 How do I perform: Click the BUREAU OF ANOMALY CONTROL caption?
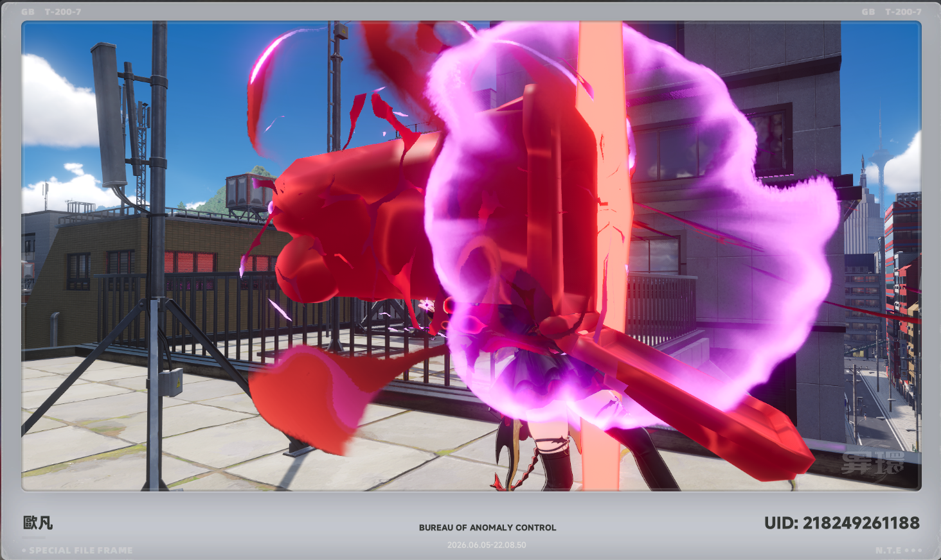487,528
